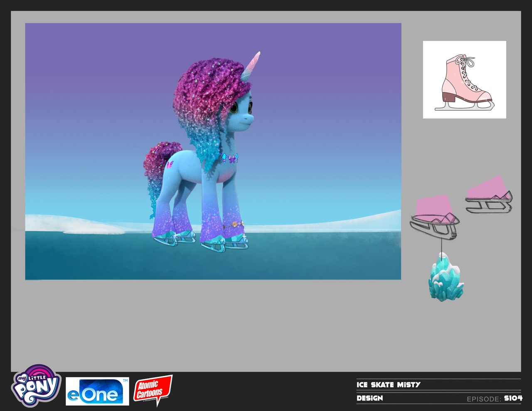532x411 pixels.
Task: Open details under the DESIGN label
Action: [x=369, y=398]
